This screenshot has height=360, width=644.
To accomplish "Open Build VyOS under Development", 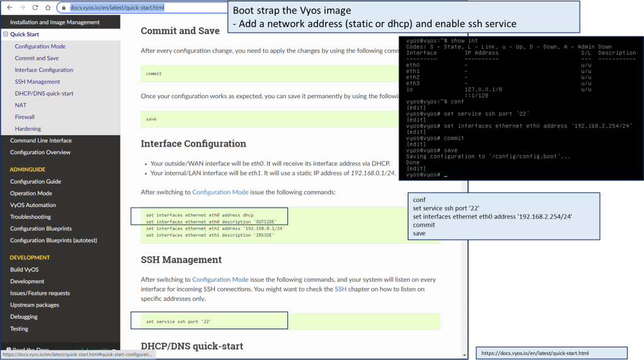I will 24,270.
